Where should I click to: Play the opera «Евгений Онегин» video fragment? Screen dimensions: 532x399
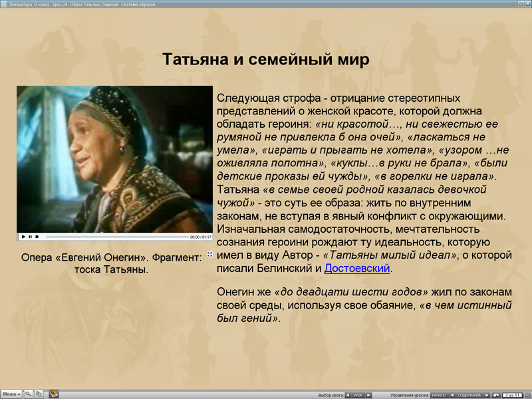point(24,236)
